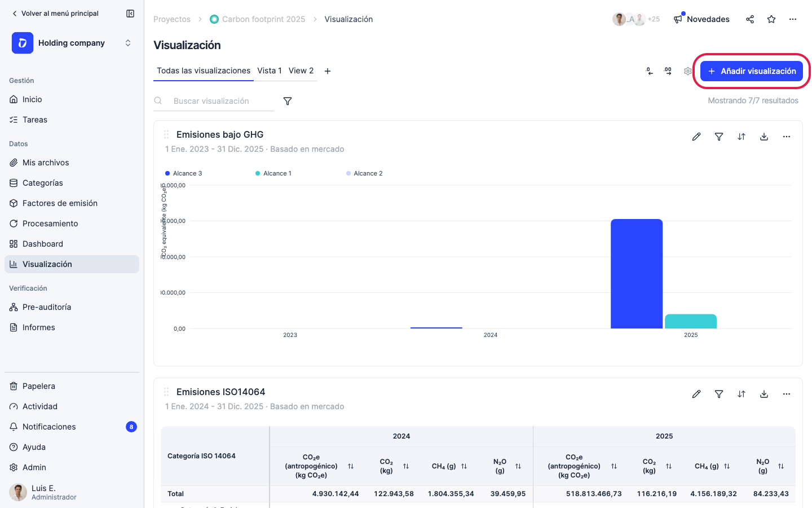Toggle Alcance 1 legend series

click(273, 173)
